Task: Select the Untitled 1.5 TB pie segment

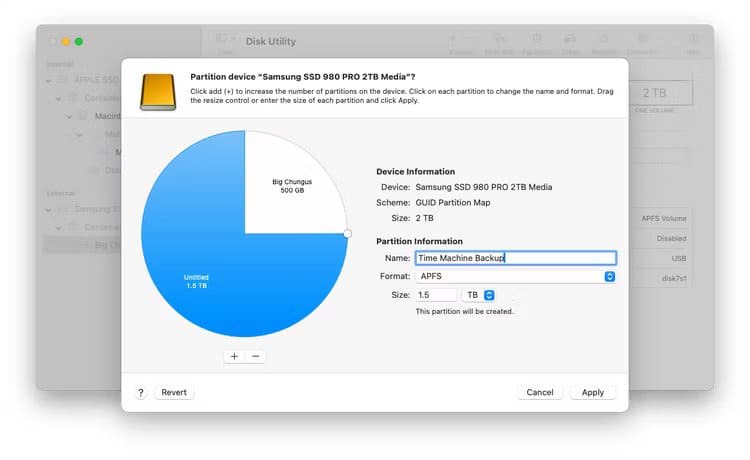Action: [196, 281]
